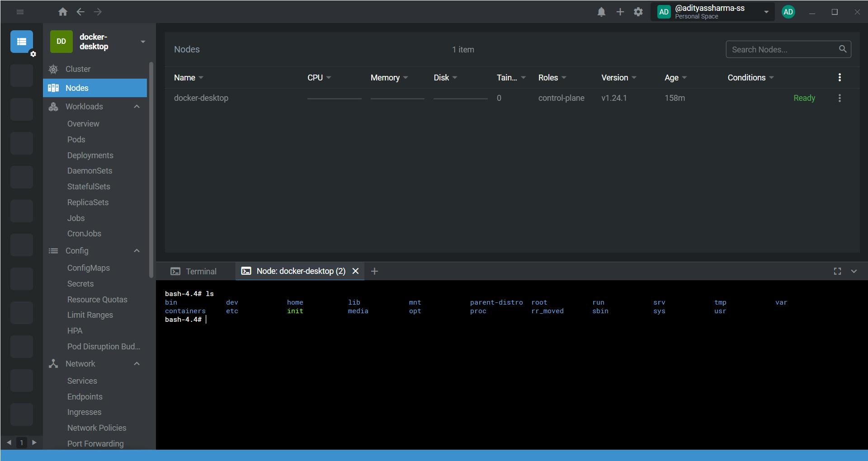Navigate back with the left arrow
Screen dimensions: 868x461
tap(80, 12)
